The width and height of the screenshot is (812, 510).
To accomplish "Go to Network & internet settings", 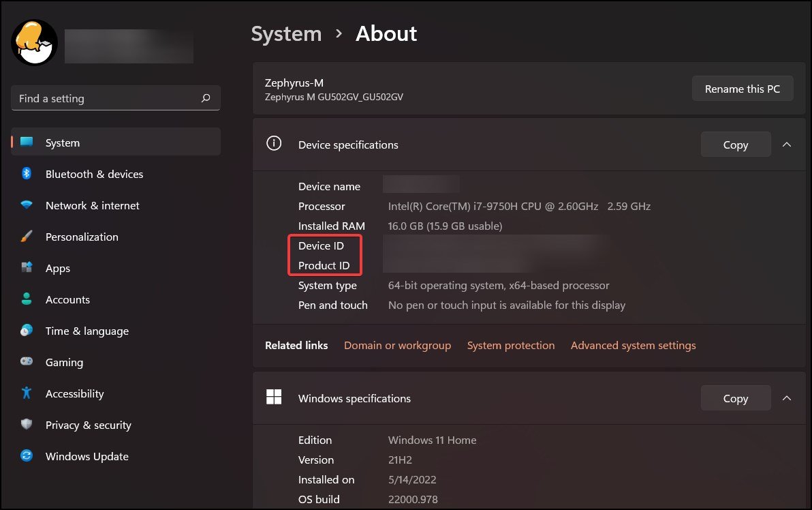I will point(116,205).
